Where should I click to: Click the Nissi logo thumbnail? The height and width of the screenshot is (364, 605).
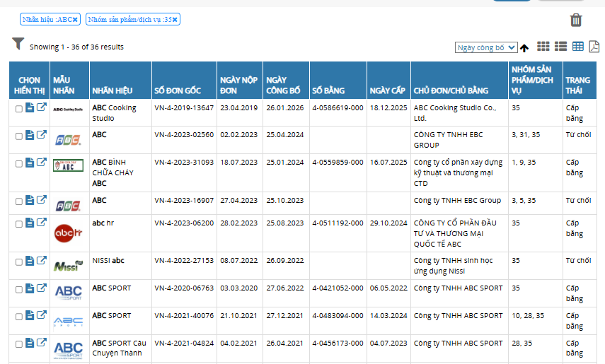tap(69, 266)
